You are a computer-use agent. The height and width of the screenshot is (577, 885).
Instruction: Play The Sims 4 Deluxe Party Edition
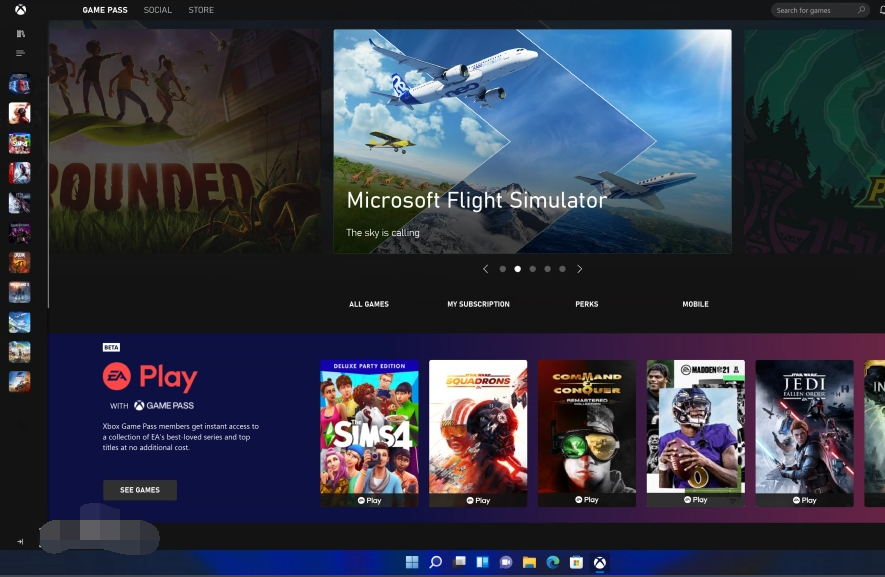tap(371, 432)
